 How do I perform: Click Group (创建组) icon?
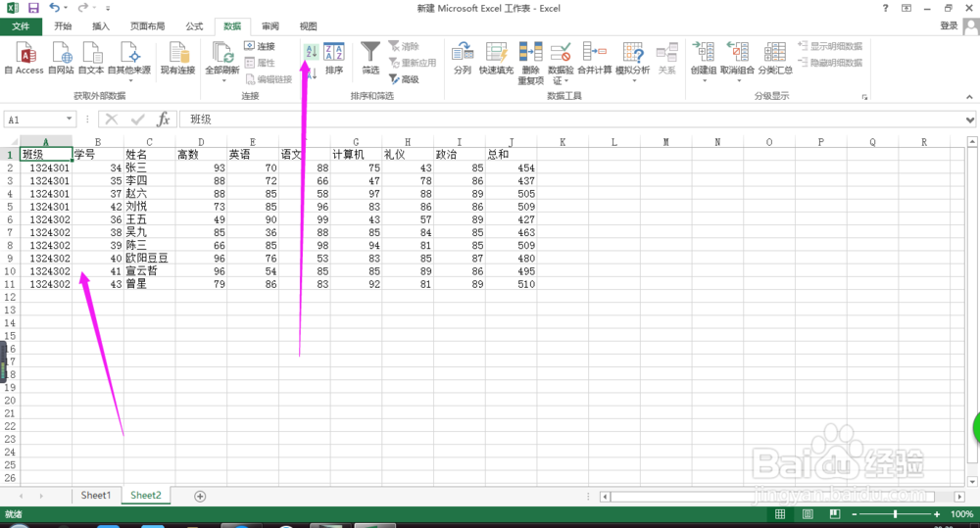(x=703, y=52)
